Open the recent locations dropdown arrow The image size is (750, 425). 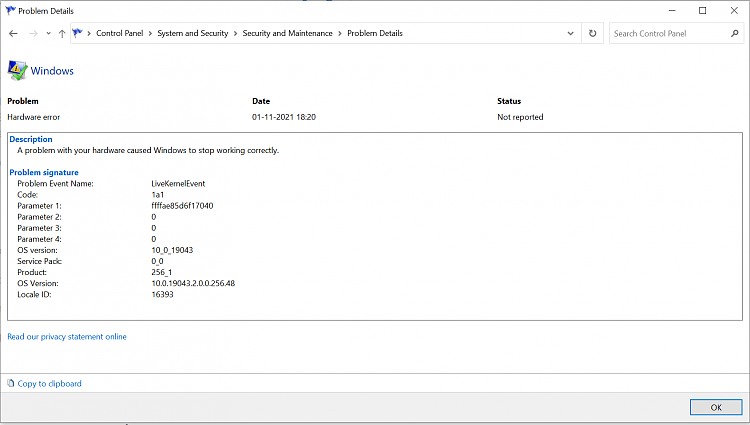[48, 33]
